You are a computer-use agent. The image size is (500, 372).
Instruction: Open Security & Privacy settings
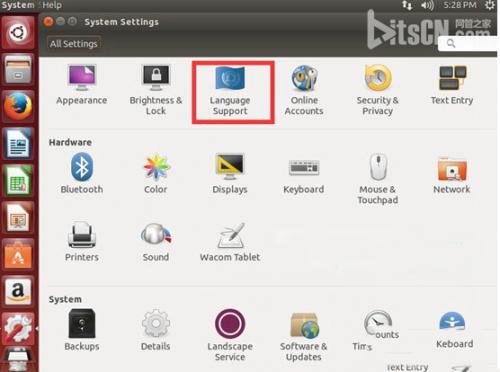[378, 90]
